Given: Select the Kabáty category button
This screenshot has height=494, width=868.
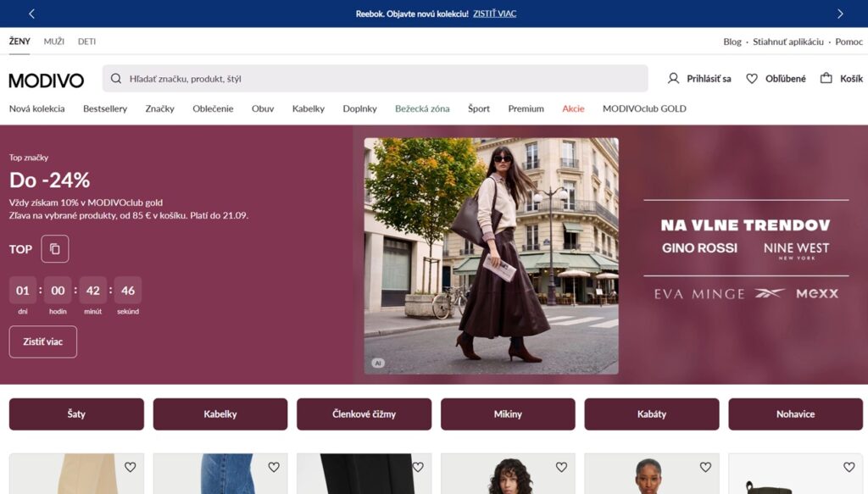Looking at the screenshot, I should point(652,414).
